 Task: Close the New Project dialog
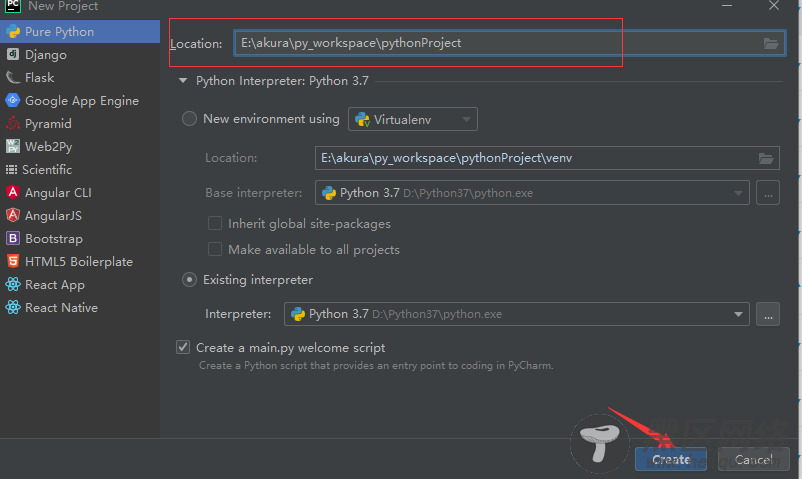(774, 6)
